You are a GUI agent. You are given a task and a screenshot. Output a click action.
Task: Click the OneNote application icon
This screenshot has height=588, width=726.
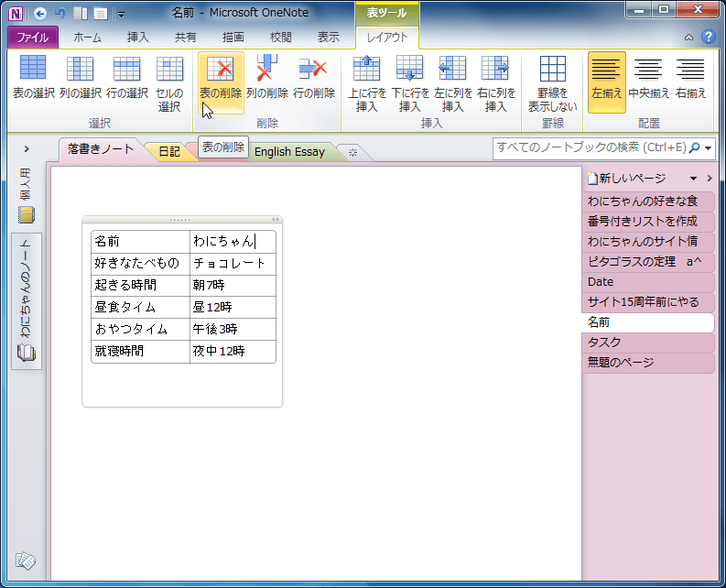click(16, 14)
